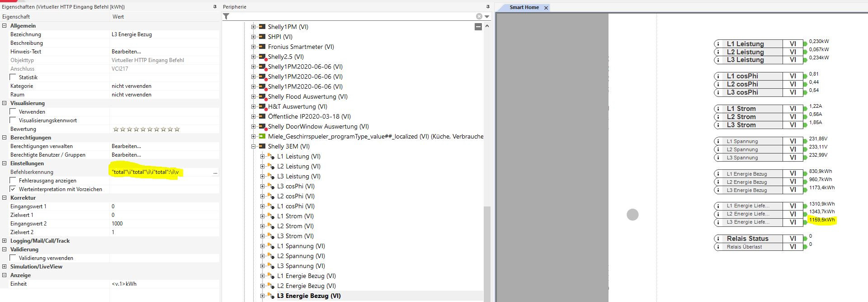
Task: Collapse the Einstellungen section
Action: 5,163
